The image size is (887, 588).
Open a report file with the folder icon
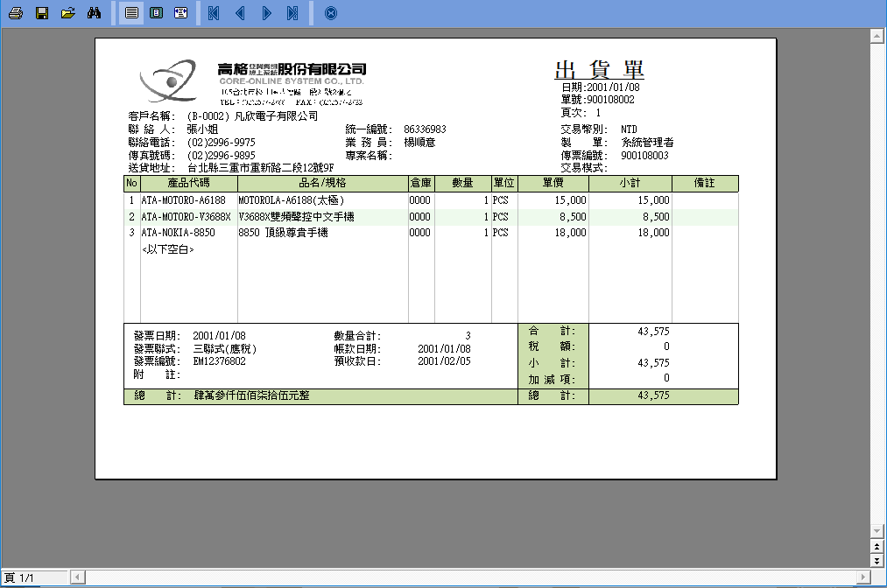[x=68, y=13]
